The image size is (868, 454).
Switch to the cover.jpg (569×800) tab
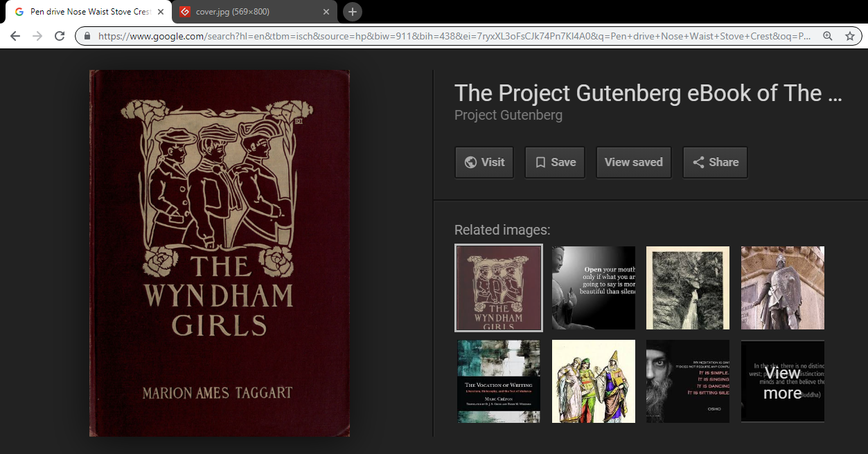[254, 12]
